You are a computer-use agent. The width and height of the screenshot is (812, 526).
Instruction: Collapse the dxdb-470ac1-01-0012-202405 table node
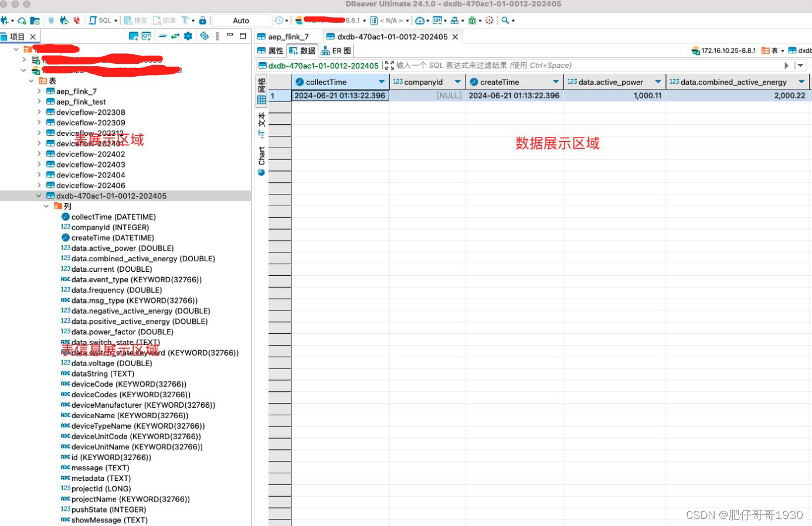click(x=39, y=196)
